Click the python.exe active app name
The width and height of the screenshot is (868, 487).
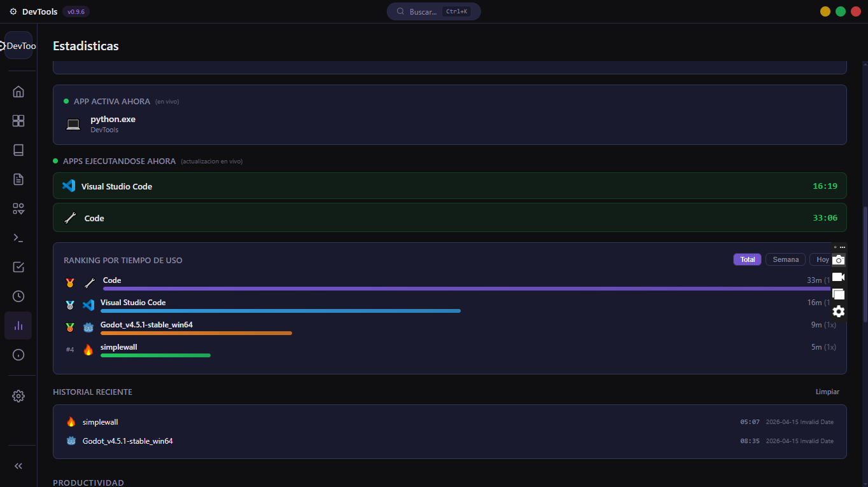pyautogui.click(x=113, y=119)
